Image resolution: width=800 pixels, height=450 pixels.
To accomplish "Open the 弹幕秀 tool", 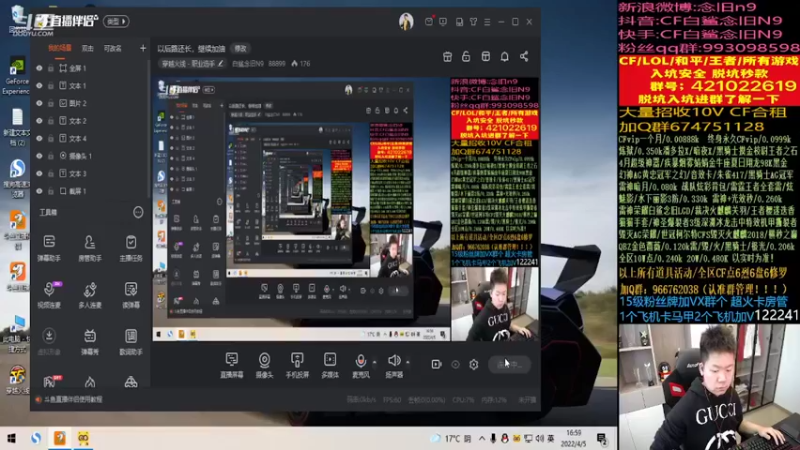I will point(90,342).
